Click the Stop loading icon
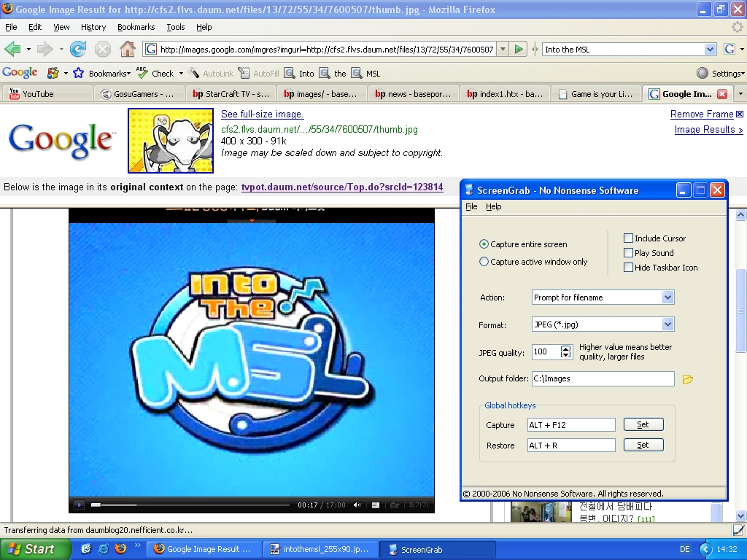Screen dimensions: 747x560 pos(102,49)
